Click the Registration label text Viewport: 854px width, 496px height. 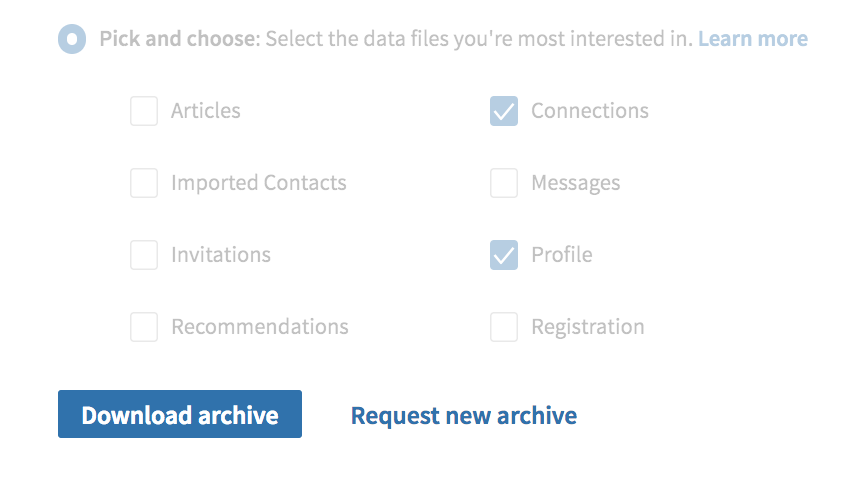point(588,327)
